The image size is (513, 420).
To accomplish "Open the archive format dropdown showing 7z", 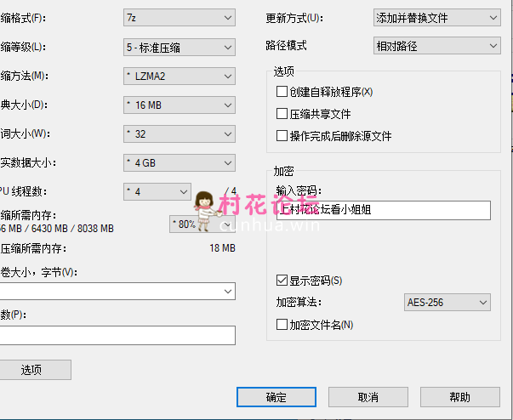I will point(177,17).
